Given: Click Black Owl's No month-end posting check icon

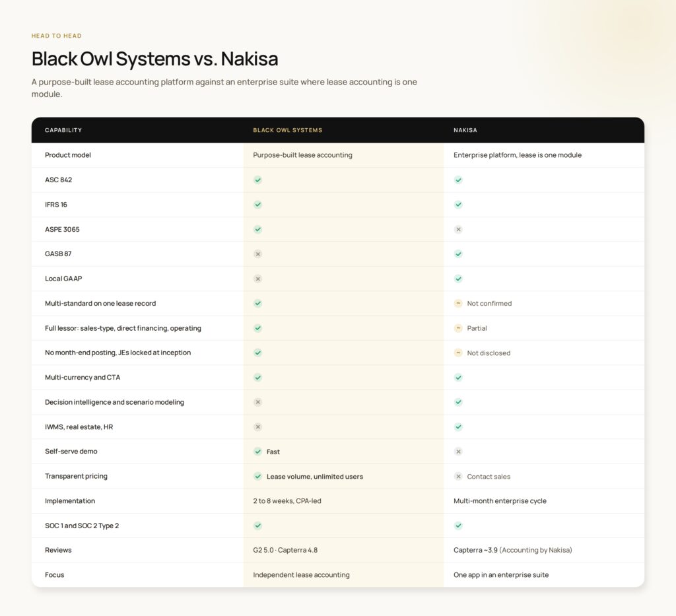Looking at the screenshot, I should tap(258, 353).
